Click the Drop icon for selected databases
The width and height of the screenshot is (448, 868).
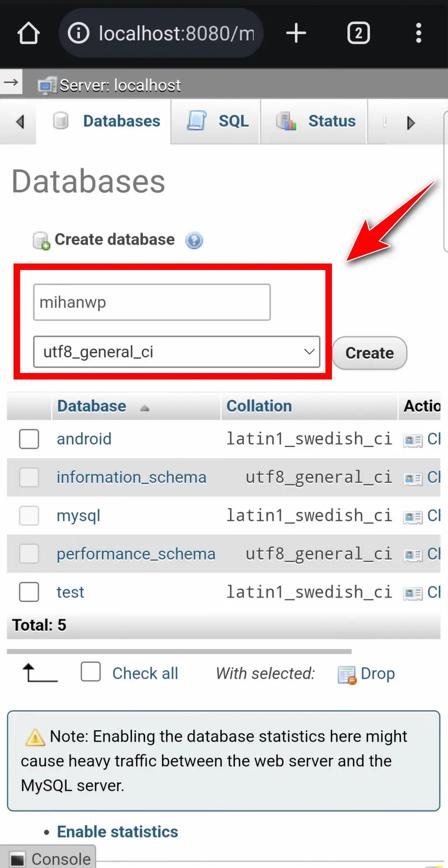[347, 674]
